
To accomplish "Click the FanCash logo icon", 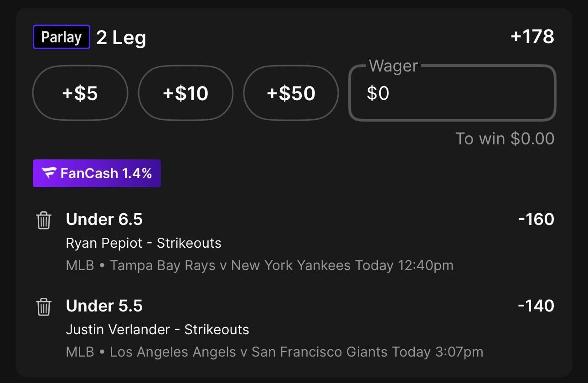I will pos(49,174).
